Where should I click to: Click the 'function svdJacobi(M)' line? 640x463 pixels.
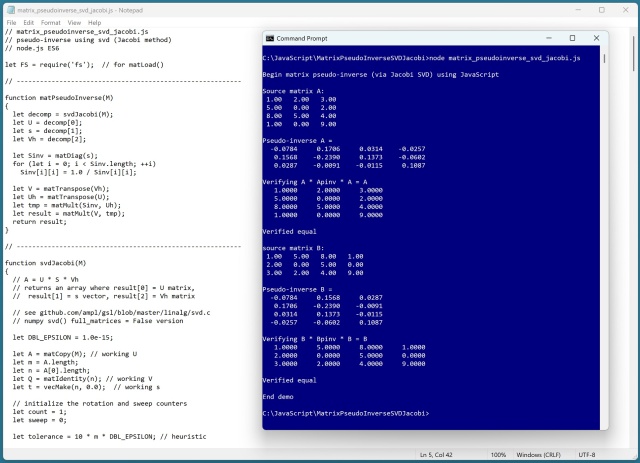tap(45, 263)
